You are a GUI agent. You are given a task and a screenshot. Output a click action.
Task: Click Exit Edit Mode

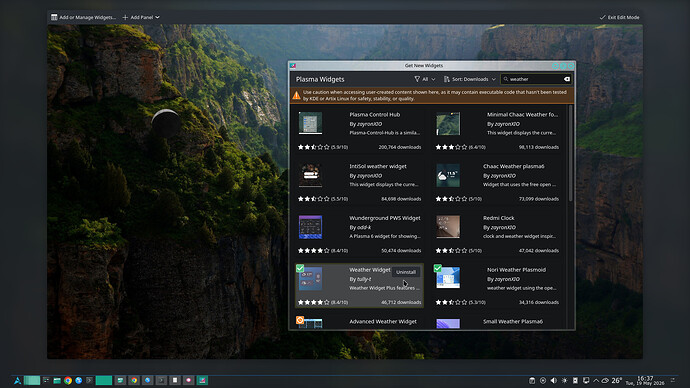[x=619, y=17]
